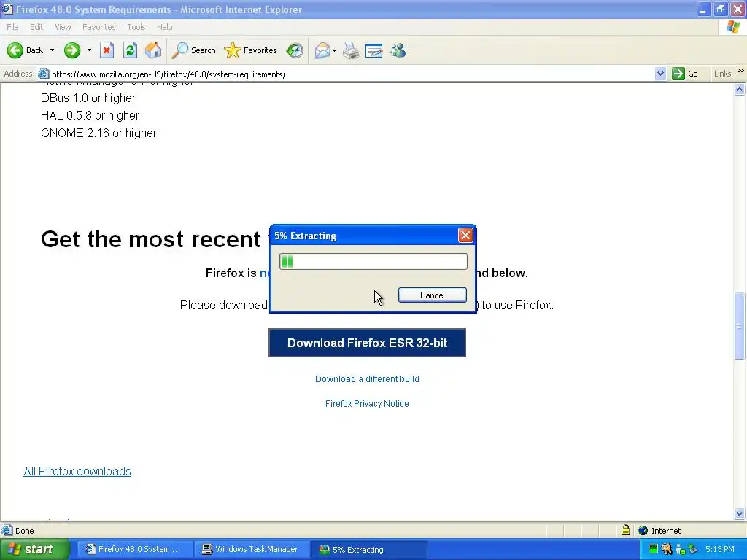Open the Windows Start button
This screenshot has height=560, width=747.
point(34,550)
